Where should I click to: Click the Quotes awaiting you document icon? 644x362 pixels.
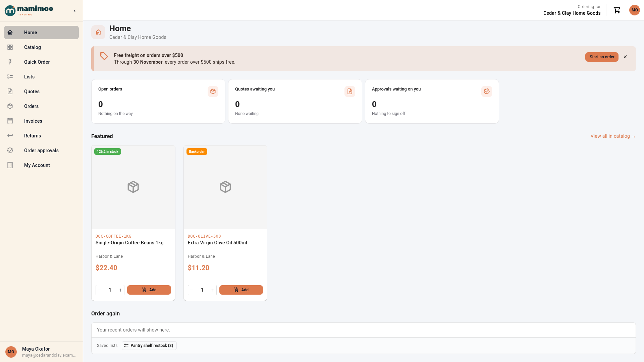(350, 92)
